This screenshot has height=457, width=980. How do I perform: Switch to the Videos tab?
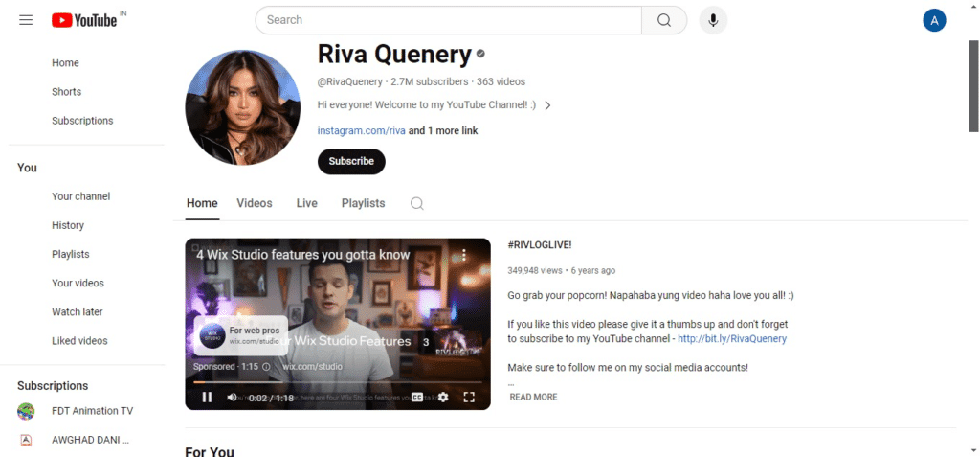click(x=255, y=203)
